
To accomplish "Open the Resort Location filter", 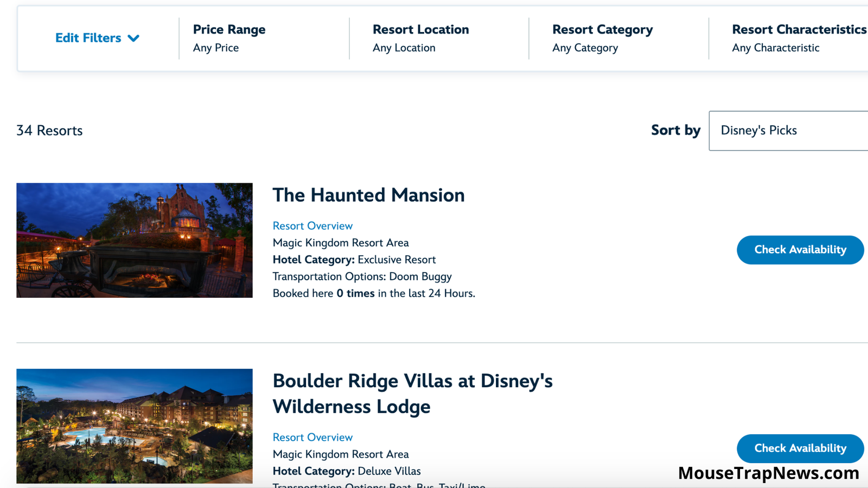I will [421, 38].
